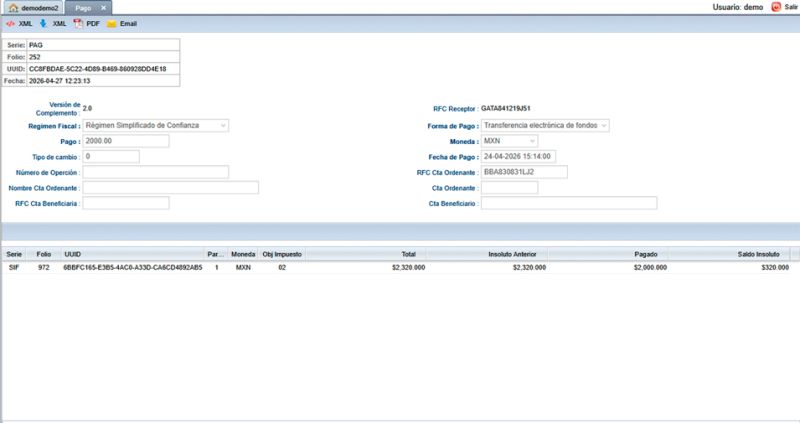Click the Salir logout link
Image resolution: width=800 pixels, height=423 pixels.
click(x=791, y=7)
